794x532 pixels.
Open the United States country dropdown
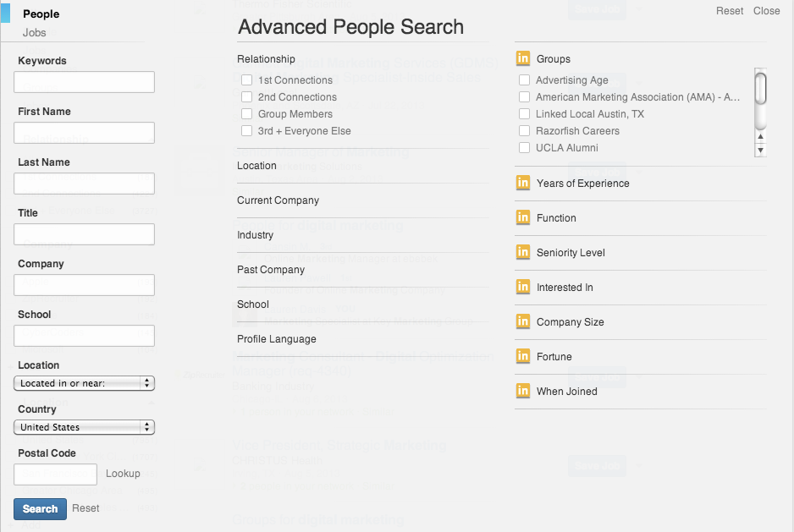tap(84, 426)
